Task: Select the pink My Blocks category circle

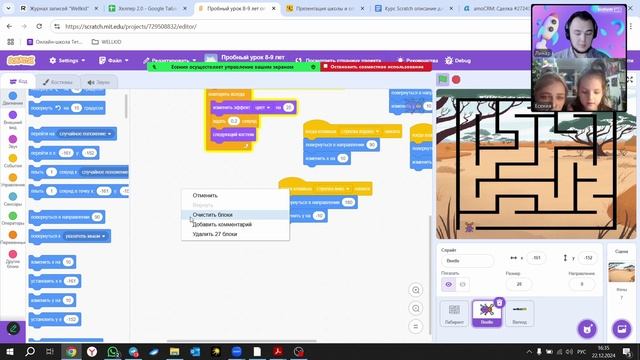Action: point(13,254)
